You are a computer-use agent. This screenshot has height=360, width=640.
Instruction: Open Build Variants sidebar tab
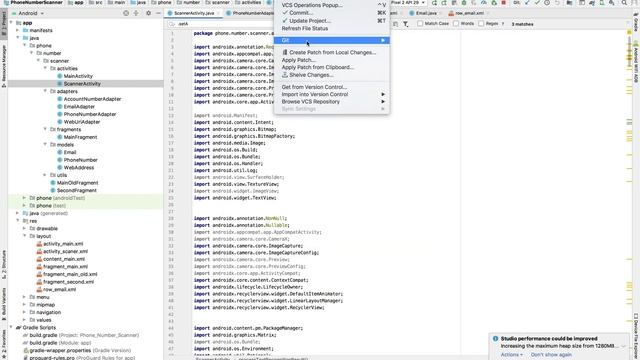(x=4, y=304)
